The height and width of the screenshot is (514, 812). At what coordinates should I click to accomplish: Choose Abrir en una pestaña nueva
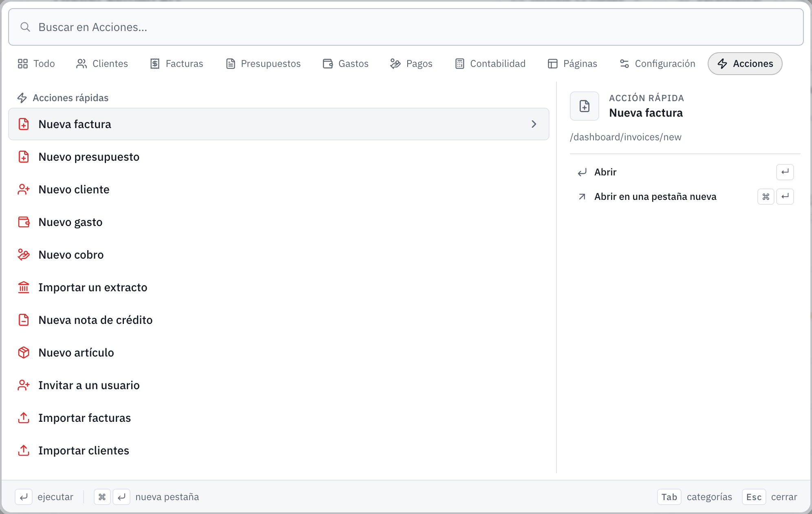(685, 197)
